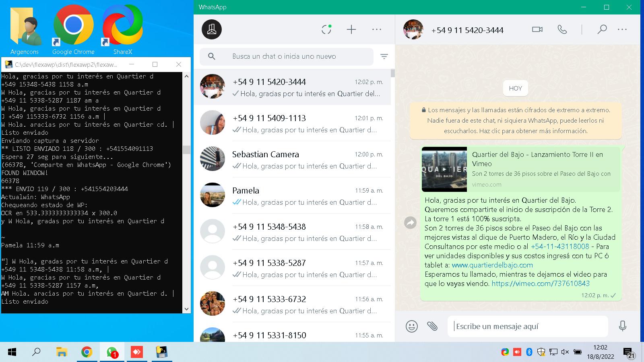Forward the Quartier message with arrow icon
The width and height of the screenshot is (644, 362).
tap(410, 222)
